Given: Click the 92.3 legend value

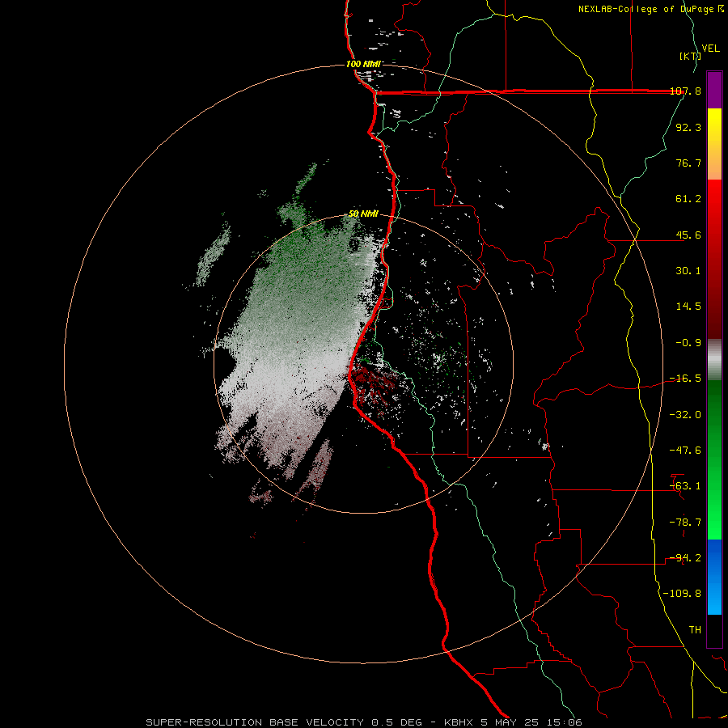Looking at the screenshot, I should [x=688, y=127].
